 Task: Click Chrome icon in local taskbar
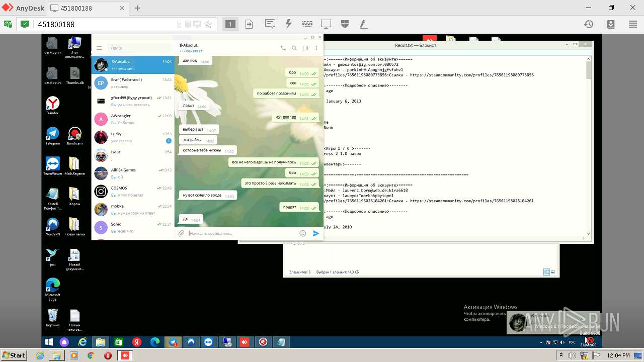(91, 355)
